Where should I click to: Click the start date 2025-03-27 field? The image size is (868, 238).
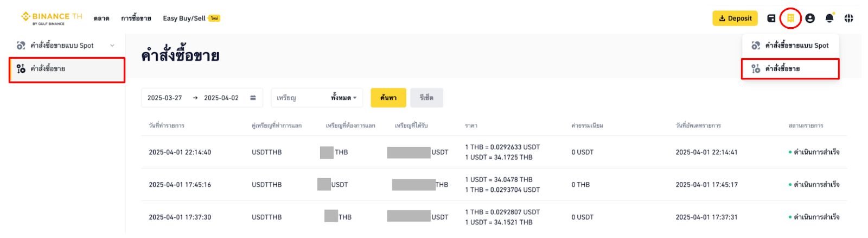[x=165, y=98]
